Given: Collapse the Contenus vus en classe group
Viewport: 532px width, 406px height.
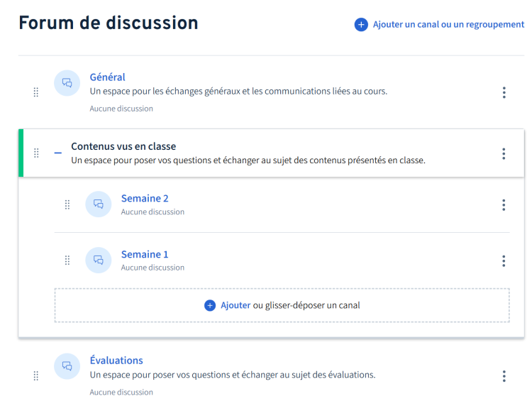Looking at the screenshot, I should 58,153.
